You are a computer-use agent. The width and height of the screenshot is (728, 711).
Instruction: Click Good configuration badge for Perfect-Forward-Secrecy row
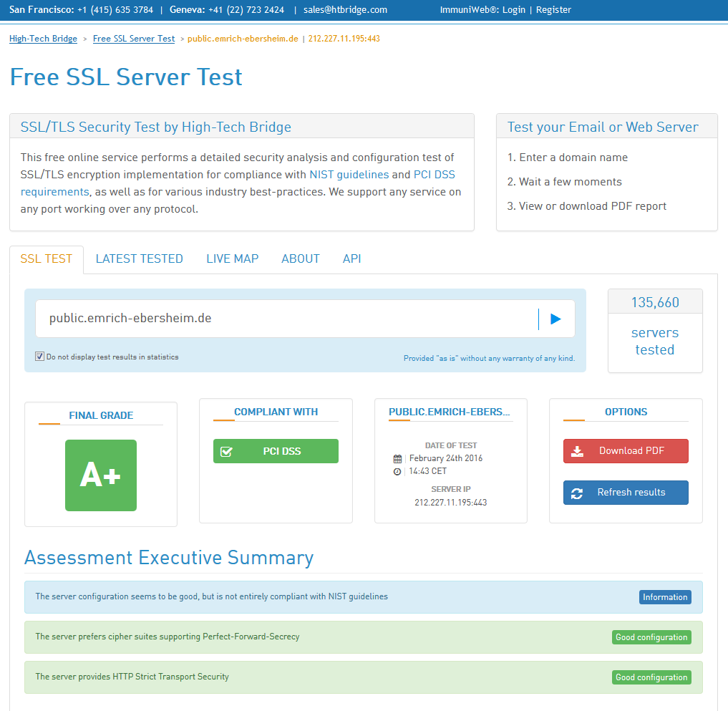pos(651,637)
